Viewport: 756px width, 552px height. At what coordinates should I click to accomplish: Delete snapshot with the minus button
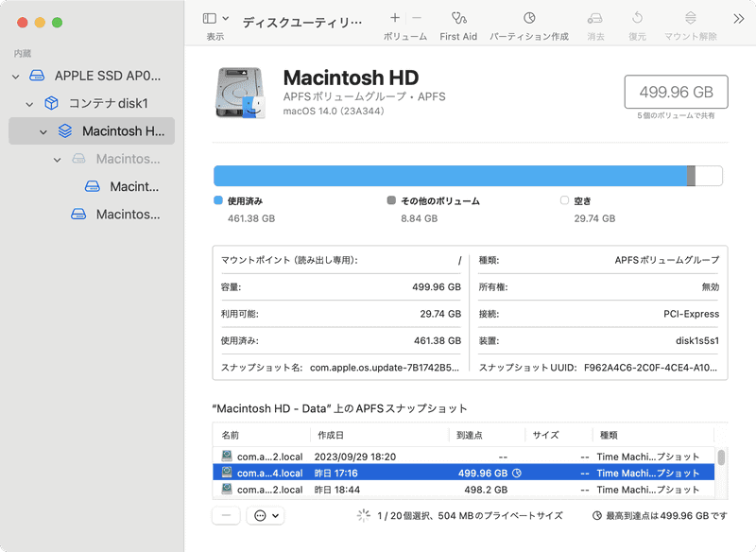point(226,516)
